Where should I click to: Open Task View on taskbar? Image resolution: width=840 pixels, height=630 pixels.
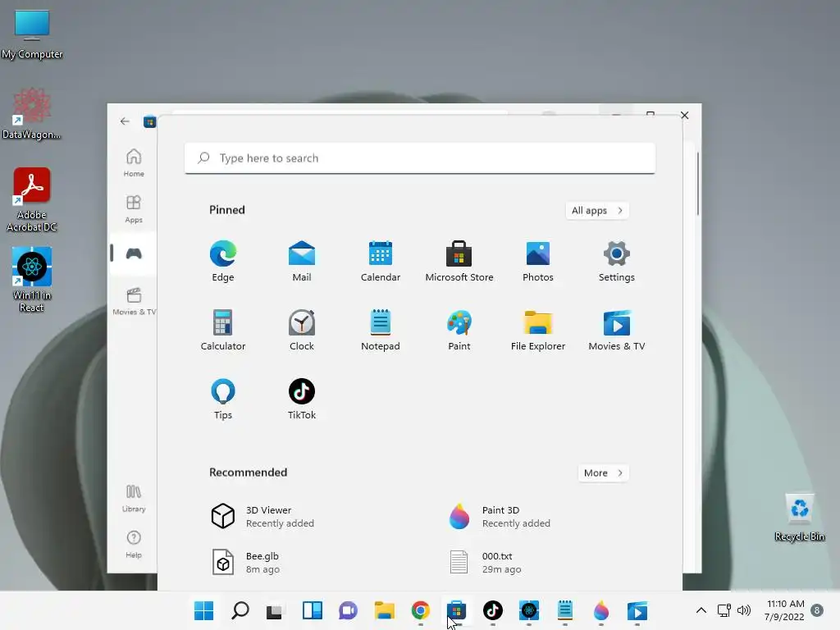click(276, 610)
